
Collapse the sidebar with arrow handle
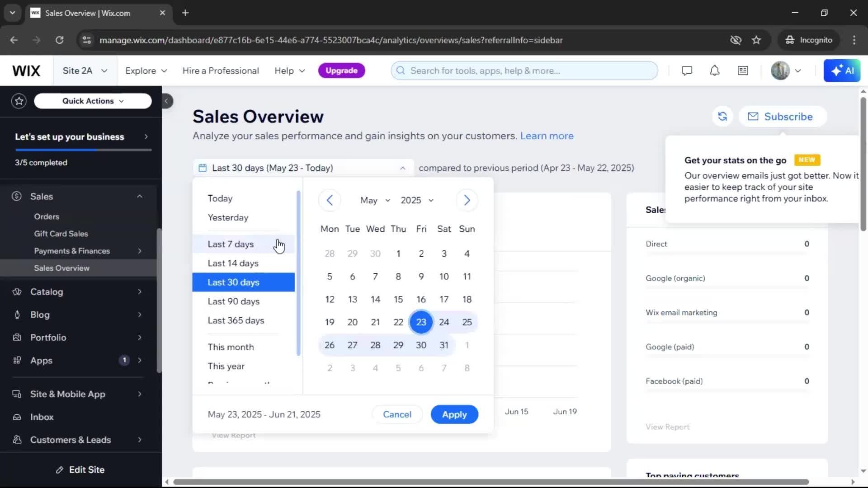[x=166, y=101]
